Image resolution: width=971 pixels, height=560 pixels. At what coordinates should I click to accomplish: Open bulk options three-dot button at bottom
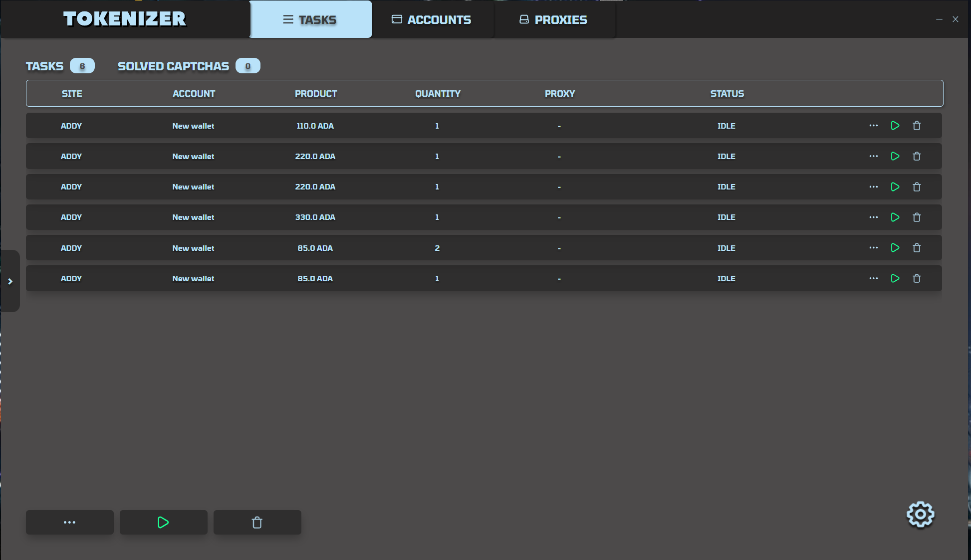pos(69,522)
